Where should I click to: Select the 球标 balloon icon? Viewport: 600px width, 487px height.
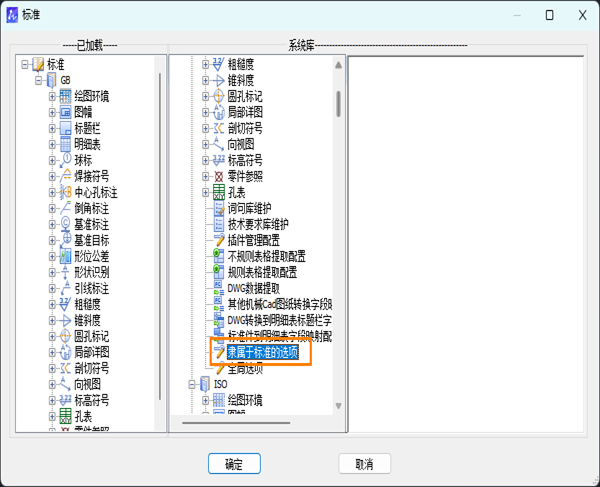(65, 160)
